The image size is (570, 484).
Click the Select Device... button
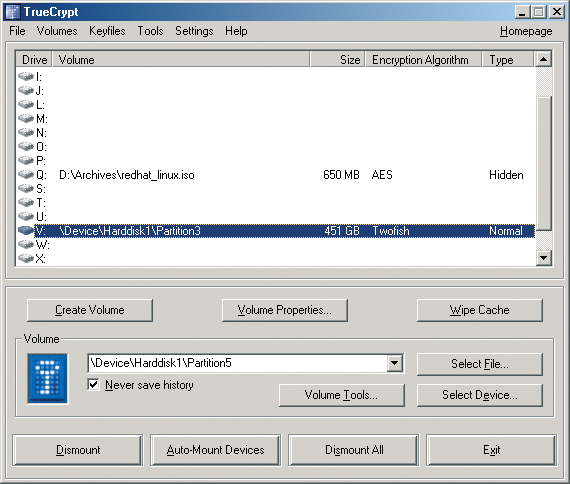click(479, 395)
